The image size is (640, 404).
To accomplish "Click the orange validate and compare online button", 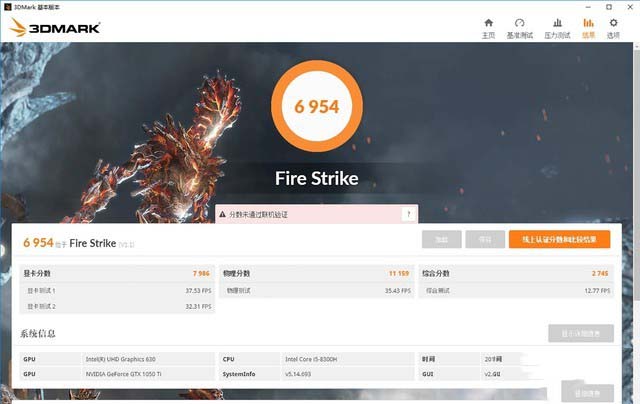I will 559,239.
